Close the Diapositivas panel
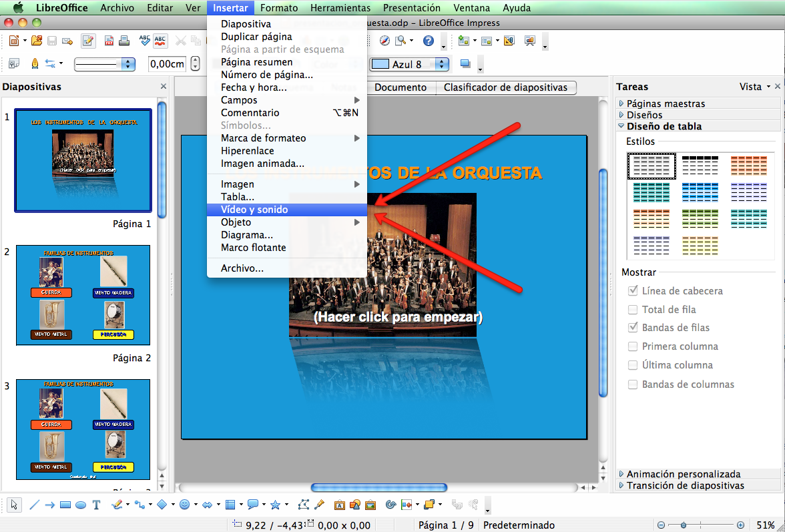The image size is (785, 532). (x=163, y=87)
